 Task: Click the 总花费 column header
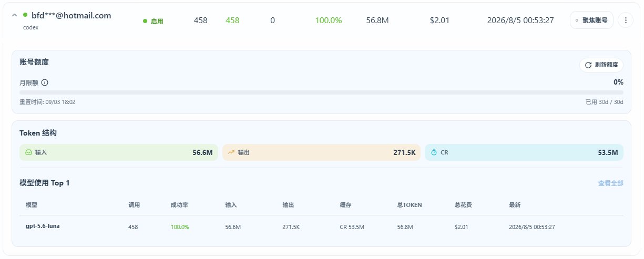463,205
